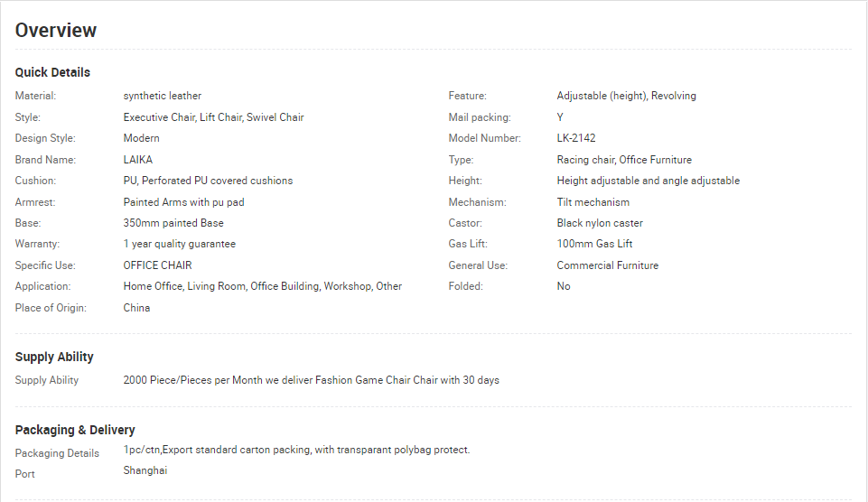The image size is (868, 502).
Task: Click the Overview heading
Action: tap(55, 30)
